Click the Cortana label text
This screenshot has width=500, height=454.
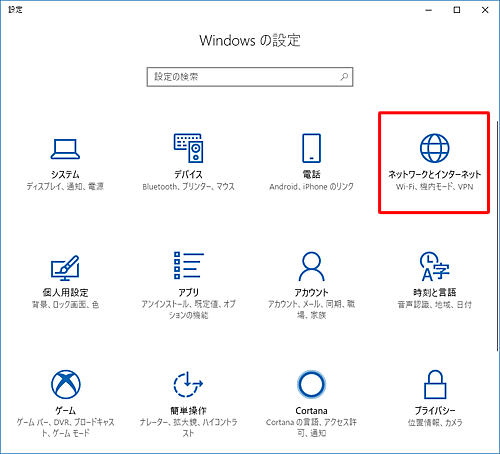point(311,410)
